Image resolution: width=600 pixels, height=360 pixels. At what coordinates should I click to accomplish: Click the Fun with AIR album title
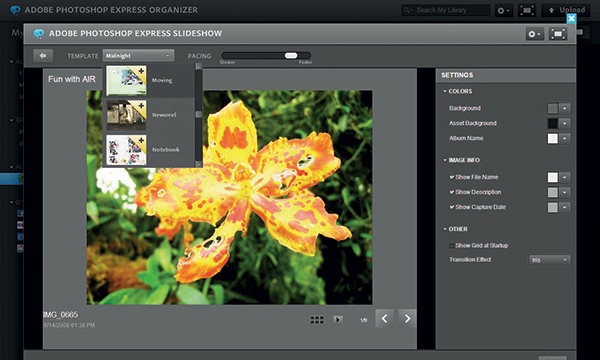[72, 79]
